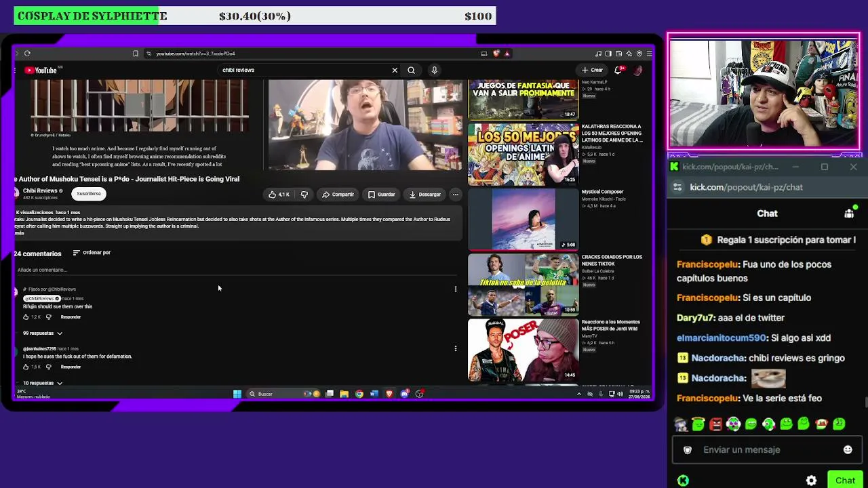Click the Crear button on YouTube
The image size is (868, 488).
592,70
